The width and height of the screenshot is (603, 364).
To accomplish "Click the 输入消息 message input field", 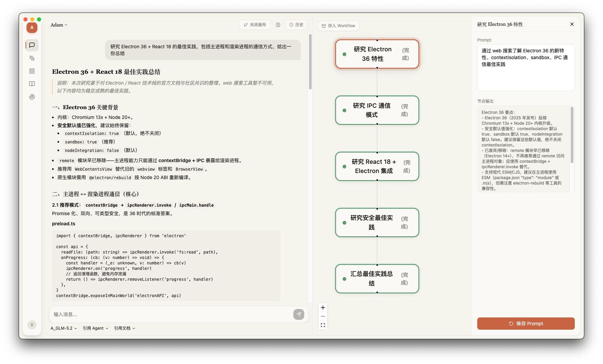I will pyautogui.click(x=171, y=314).
